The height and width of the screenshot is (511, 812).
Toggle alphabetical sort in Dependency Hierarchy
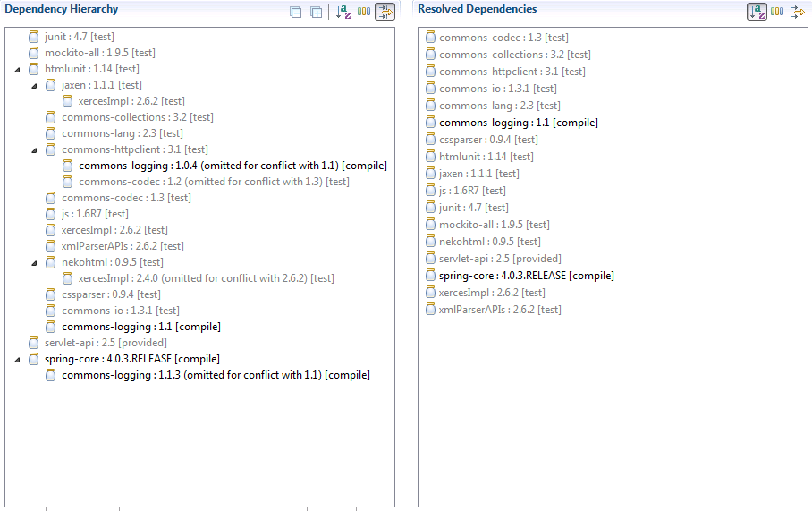pyautogui.click(x=343, y=12)
